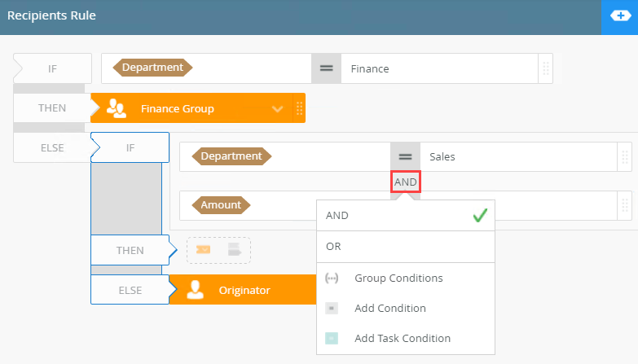The height and width of the screenshot is (364, 638).
Task: Click the Amount field tag
Action: click(x=221, y=205)
